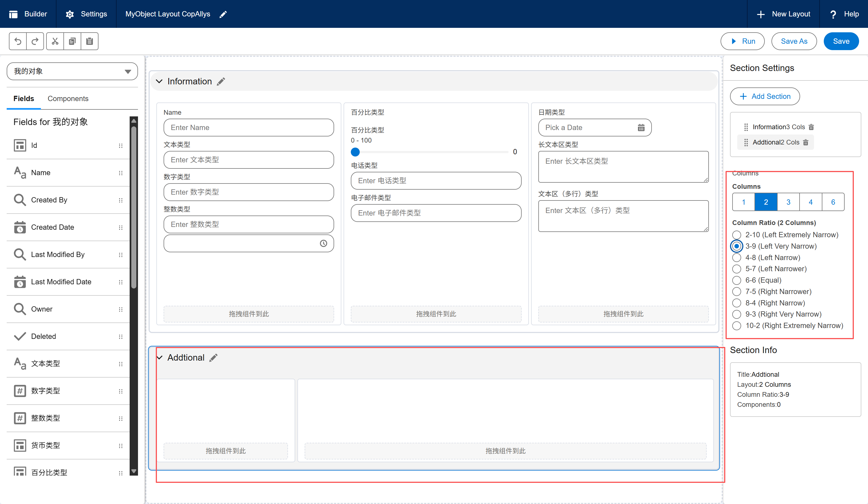The image size is (868, 504).
Task: Click the pencil icon beside Addtional title
Action: pyautogui.click(x=214, y=358)
